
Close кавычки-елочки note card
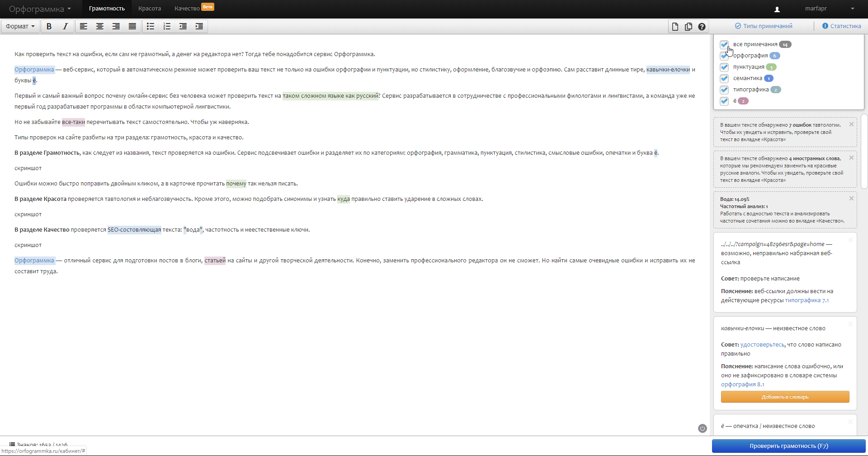coord(850,324)
